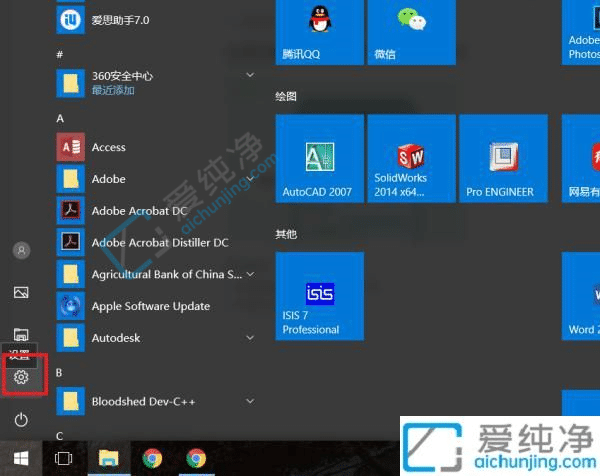Click the Access text label
The width and height of the screenshot is (600, 476).
pyautogui.click(x=109, y=147)
